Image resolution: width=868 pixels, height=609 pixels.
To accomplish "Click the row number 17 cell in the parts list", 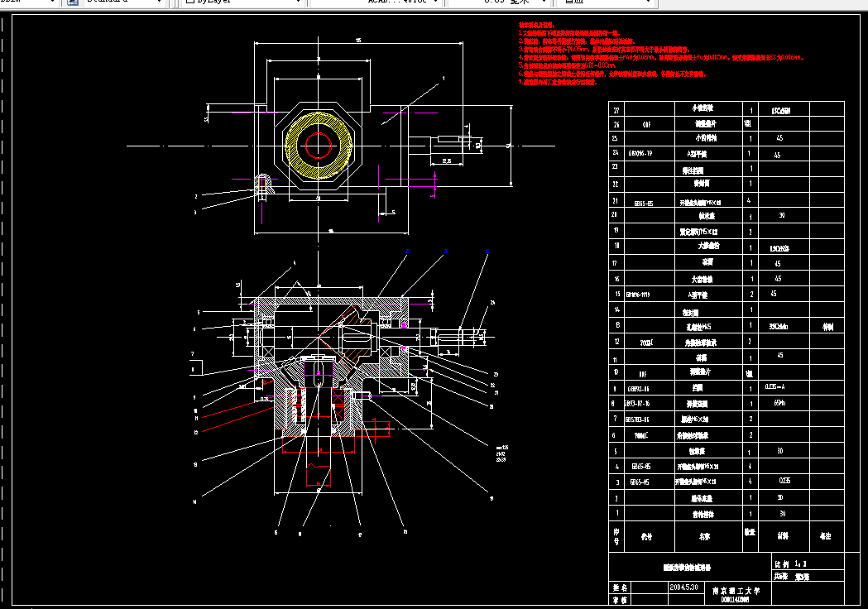I will pyautogui.click(x=616, y=263).
